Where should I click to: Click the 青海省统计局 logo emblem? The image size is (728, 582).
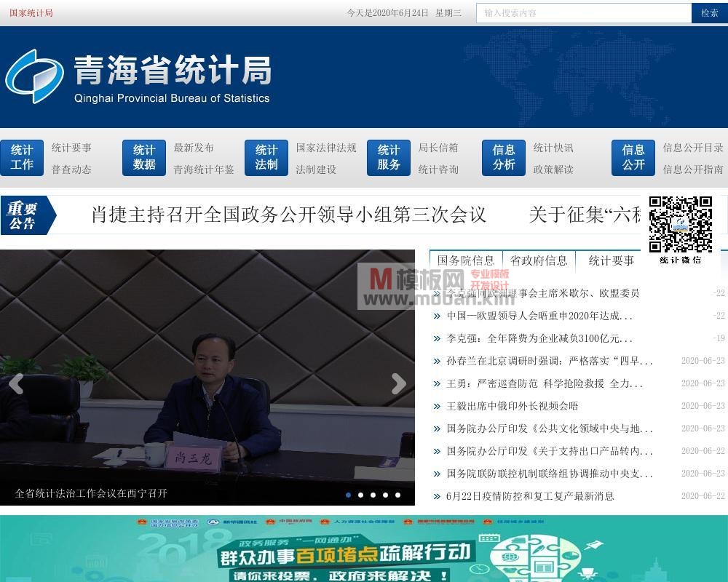[x=35, y=76]
